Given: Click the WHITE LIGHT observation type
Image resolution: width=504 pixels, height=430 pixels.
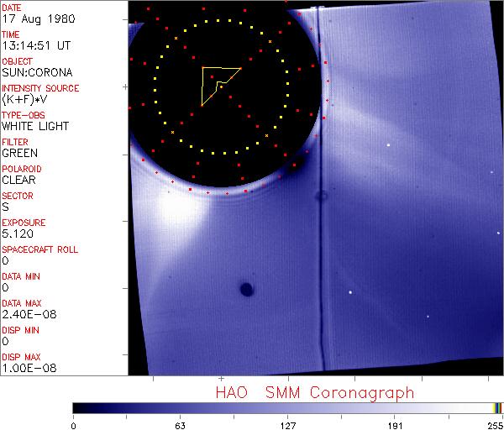Looking at the screenshot, I should tap(35, 126).
